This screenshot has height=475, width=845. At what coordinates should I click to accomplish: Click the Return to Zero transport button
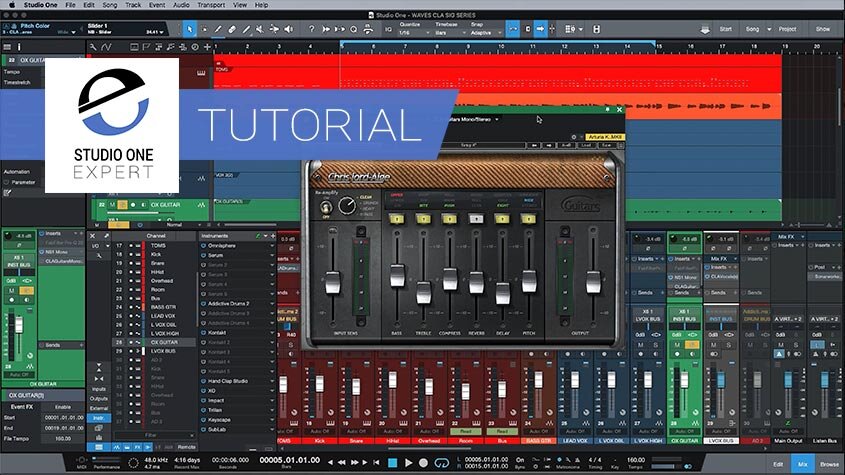pyautogui.click(x=376, y=463)
